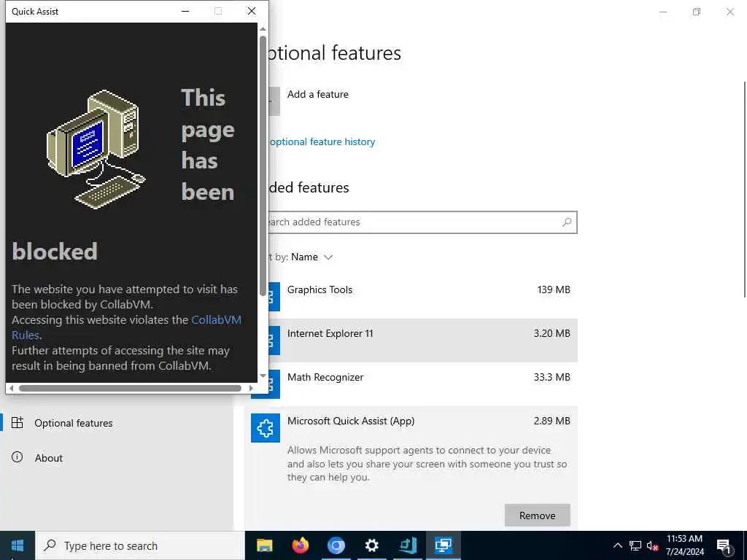This screenshot has height=560, width=747.
Task: Open the Windows Start menu
Action: pyautogui.click(x=18, y=545)
